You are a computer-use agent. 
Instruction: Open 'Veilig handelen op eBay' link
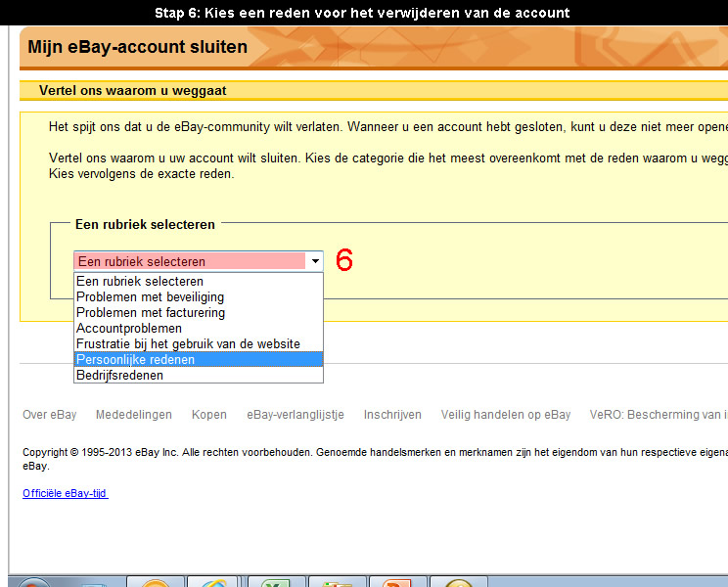(506, 415)
